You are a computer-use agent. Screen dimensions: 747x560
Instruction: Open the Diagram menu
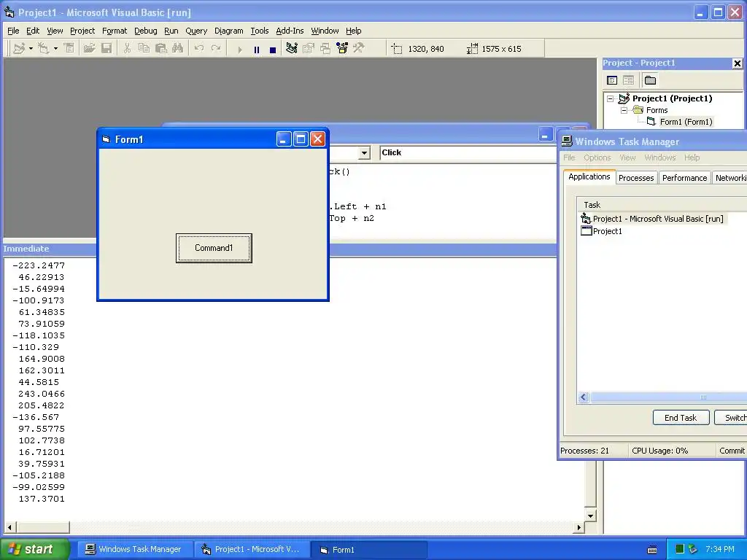click(228, 31)
